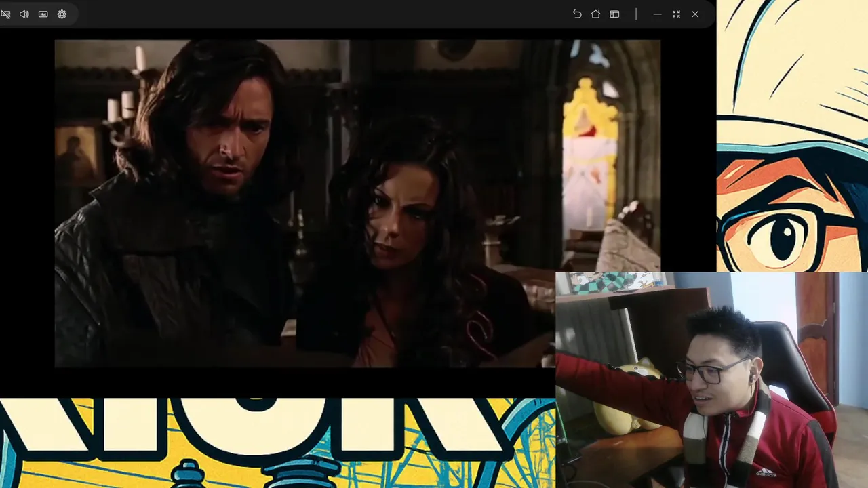Open the window layout icon next to home
The image size is (868, 488).
(615, 14)
